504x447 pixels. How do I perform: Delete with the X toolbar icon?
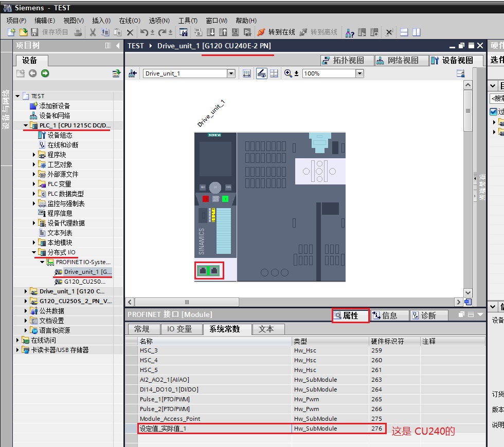(x=130, y=32)
